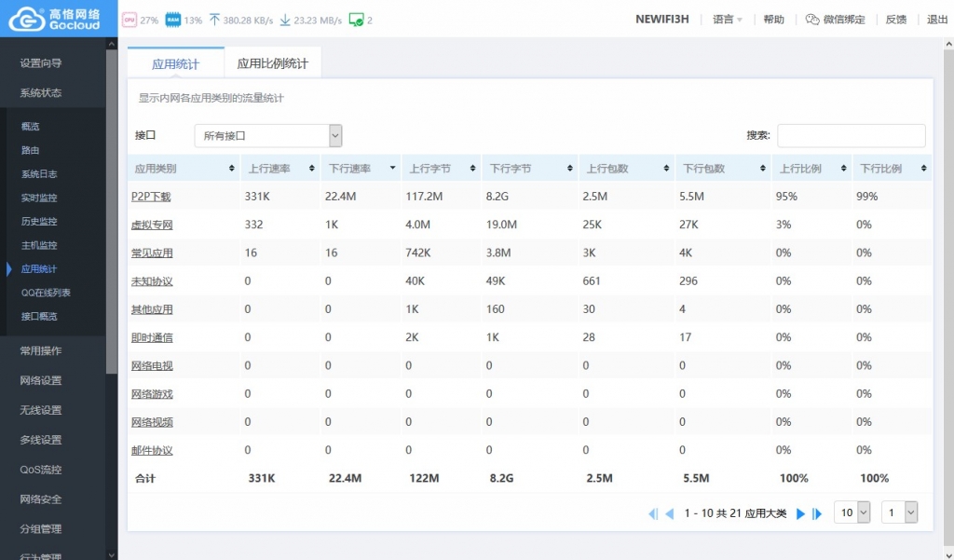
Task: Click the CPU usage icon
Action: (x=129, y=20)
